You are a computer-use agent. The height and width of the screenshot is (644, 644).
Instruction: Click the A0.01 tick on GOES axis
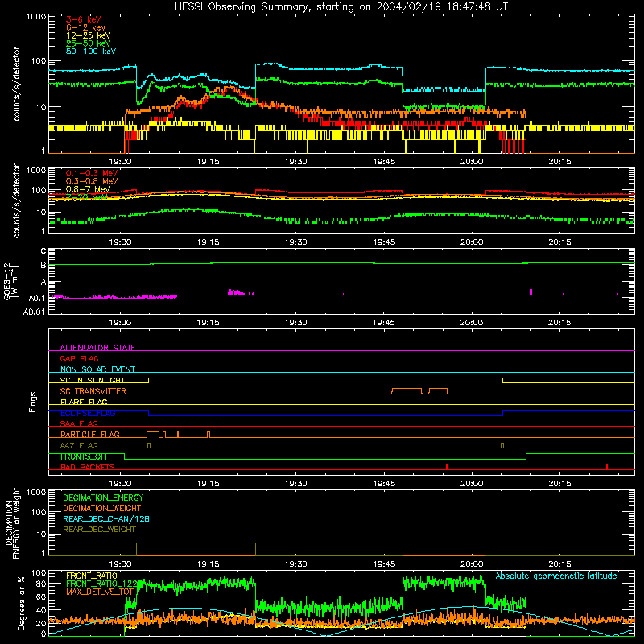pos(35,312)
